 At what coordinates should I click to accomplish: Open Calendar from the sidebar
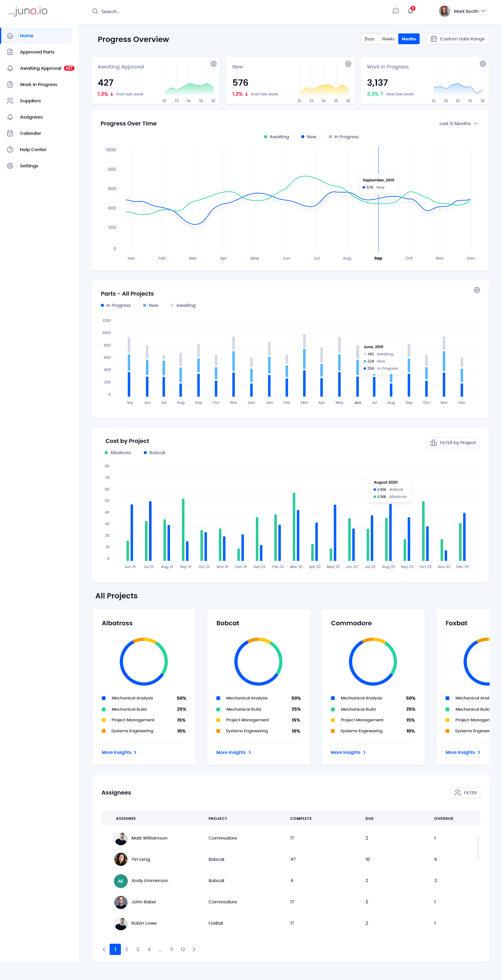coord(30,133)
